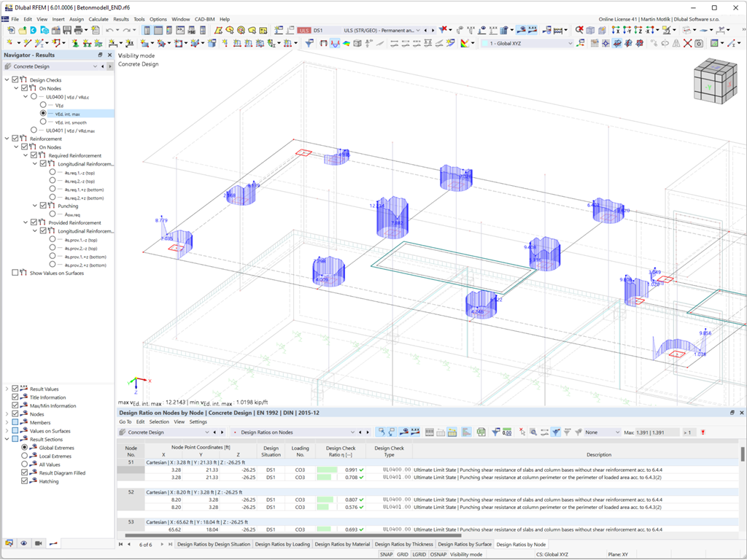Click the Undo arrow icon

pyautogui.click(x=109, y=31)
